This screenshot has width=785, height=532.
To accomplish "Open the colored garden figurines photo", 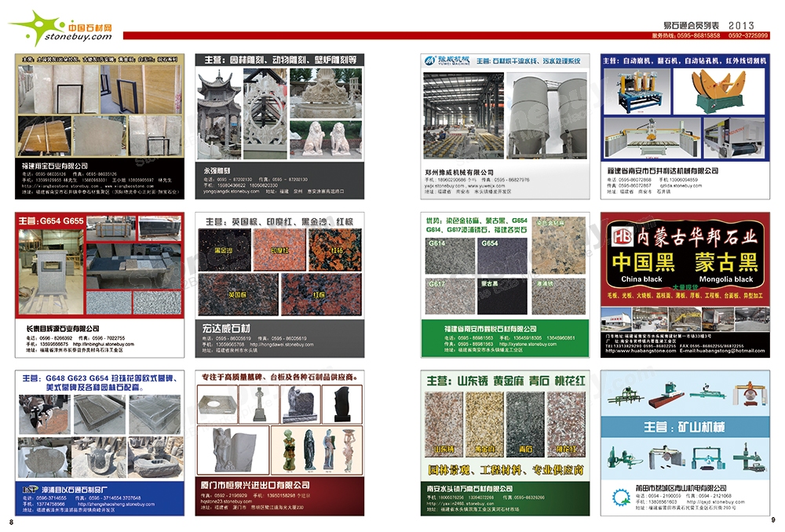I will click(316, 449).
